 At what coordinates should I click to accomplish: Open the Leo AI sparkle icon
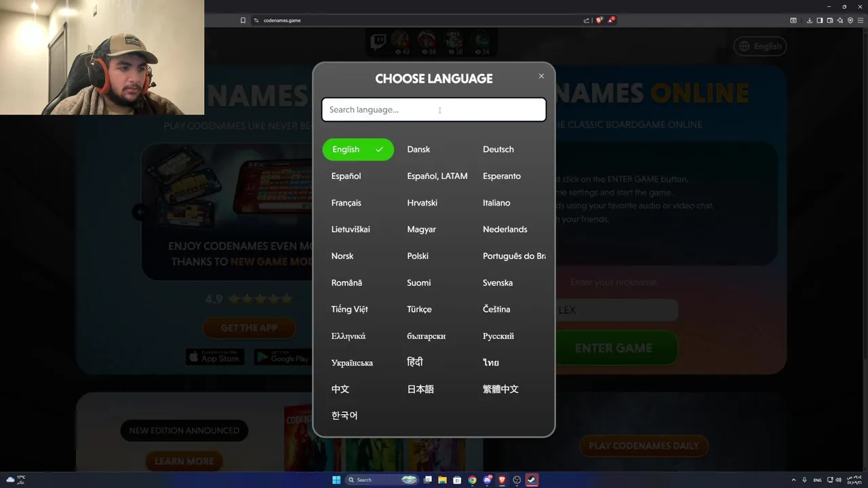point(840,20)
